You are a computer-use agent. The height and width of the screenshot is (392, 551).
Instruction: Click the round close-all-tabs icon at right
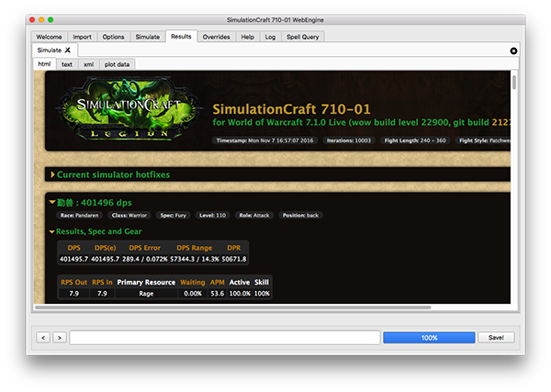pyautogui.click(x=513, y=50)
